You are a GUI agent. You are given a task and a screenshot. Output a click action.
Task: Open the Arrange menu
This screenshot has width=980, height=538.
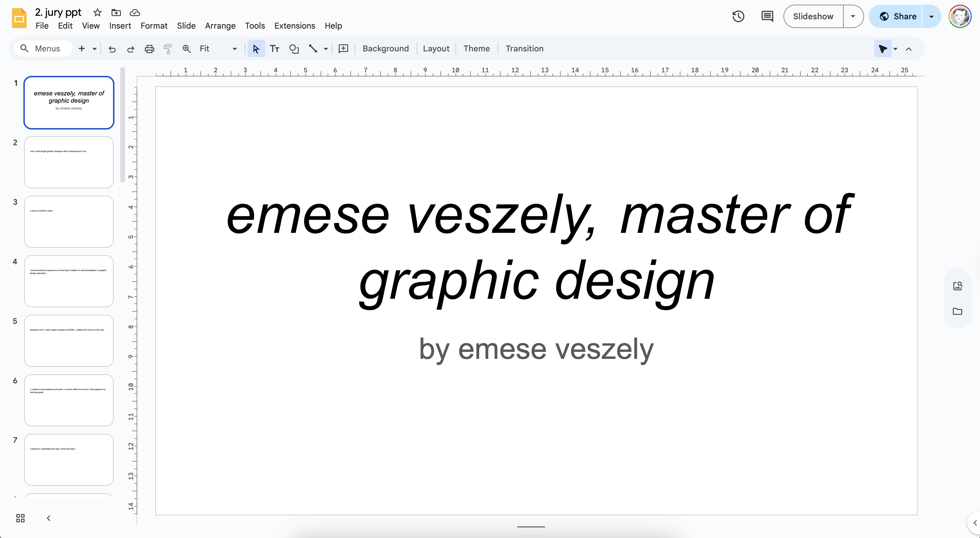[220, 26]
